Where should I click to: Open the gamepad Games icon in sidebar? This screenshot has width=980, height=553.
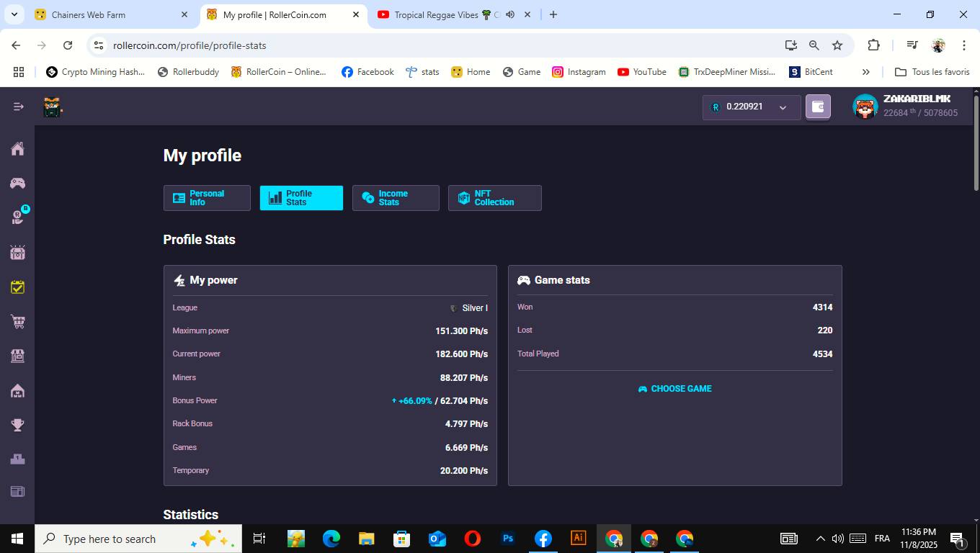(x=17, y=183)
